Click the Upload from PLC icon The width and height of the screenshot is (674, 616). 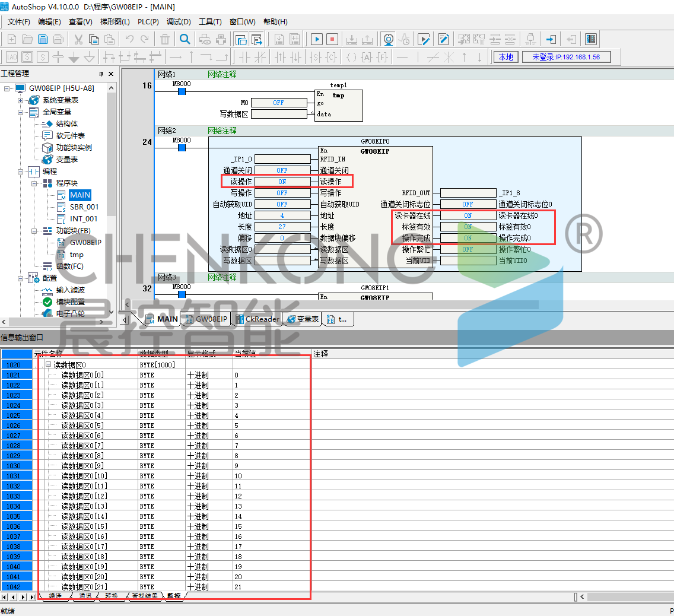[367, 40]
